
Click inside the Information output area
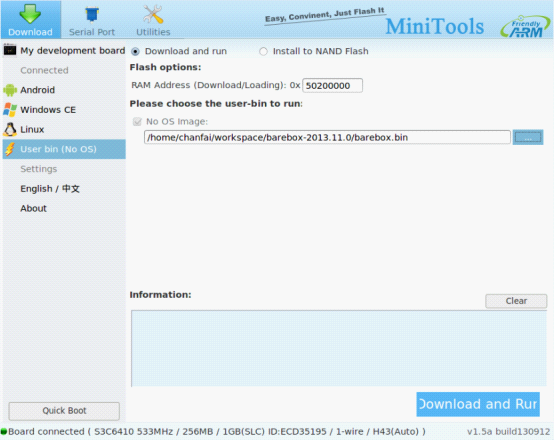[x=339, y=348]
